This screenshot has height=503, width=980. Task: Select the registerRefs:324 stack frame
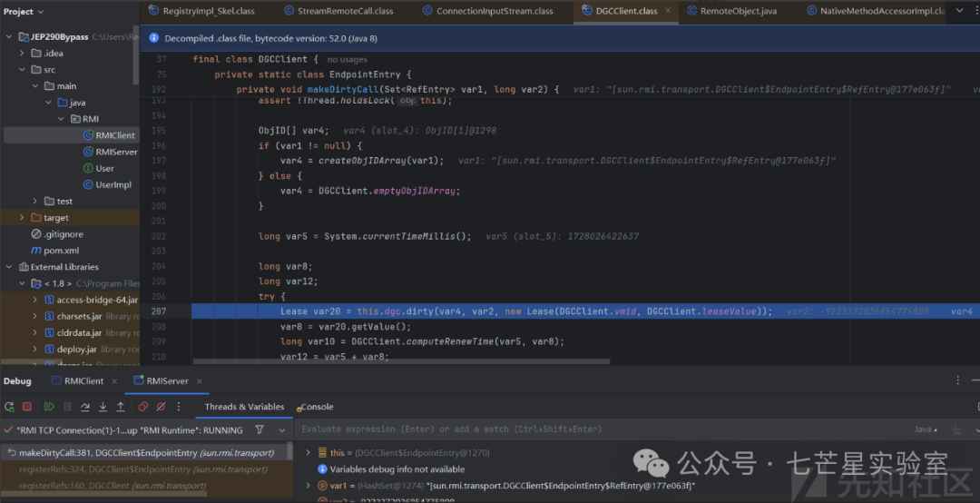tap(143, 468)
